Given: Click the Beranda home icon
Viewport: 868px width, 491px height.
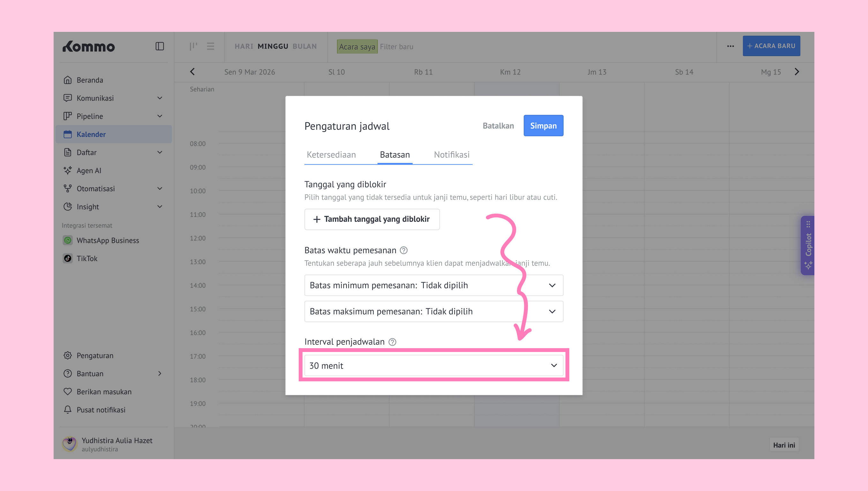Looking at the screenshot, I should pyautogui.click(x=68, y=80).
